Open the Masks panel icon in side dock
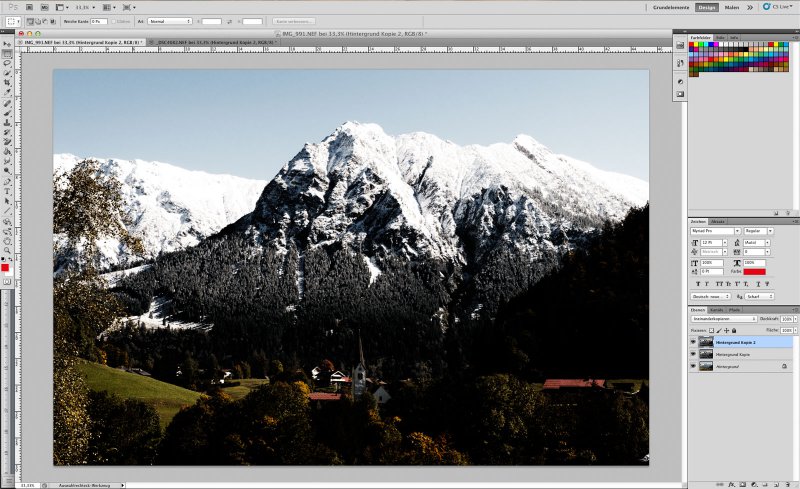Screen dimensions: 800x489 (680, 94)
